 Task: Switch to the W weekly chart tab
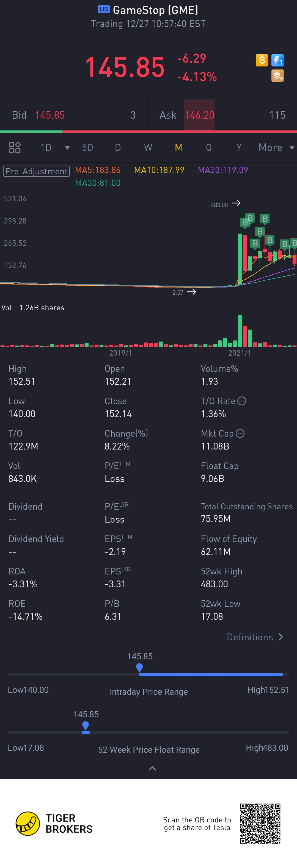pyautogui.click(x=148, y=147)
